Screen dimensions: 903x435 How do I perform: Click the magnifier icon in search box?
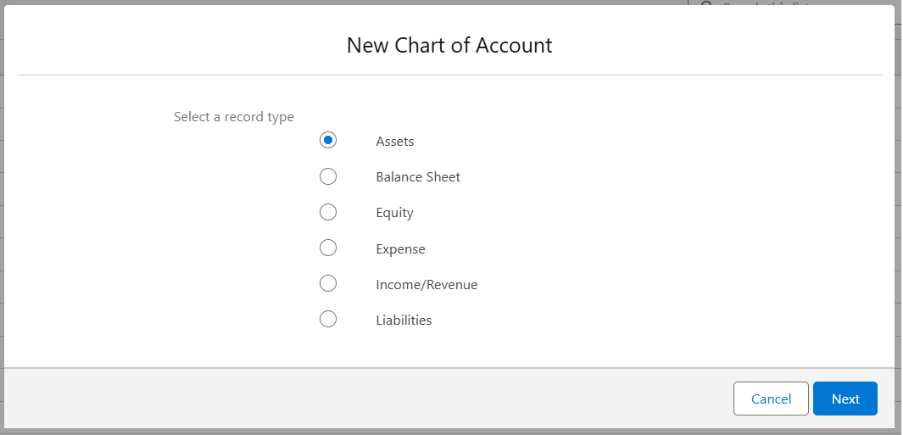(706, 3)
